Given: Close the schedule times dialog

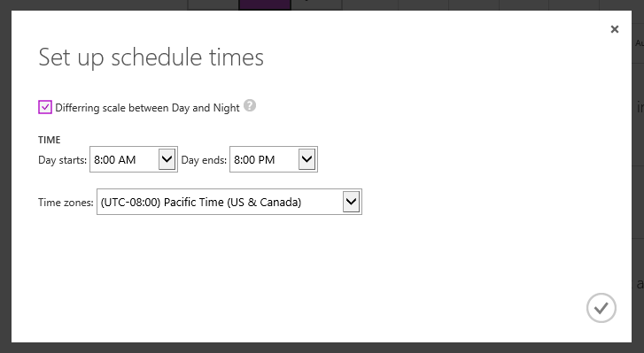Looking at the screenshot, I should (615, 29).
